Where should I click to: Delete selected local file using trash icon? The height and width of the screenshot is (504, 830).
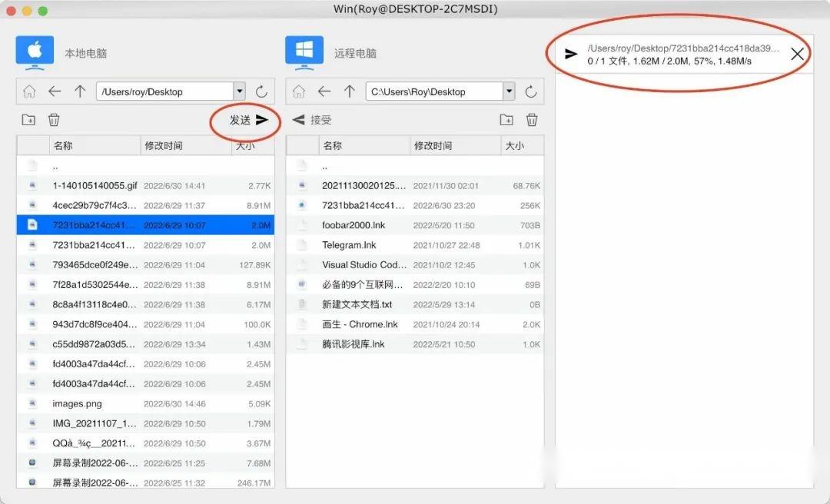(54, 120)
